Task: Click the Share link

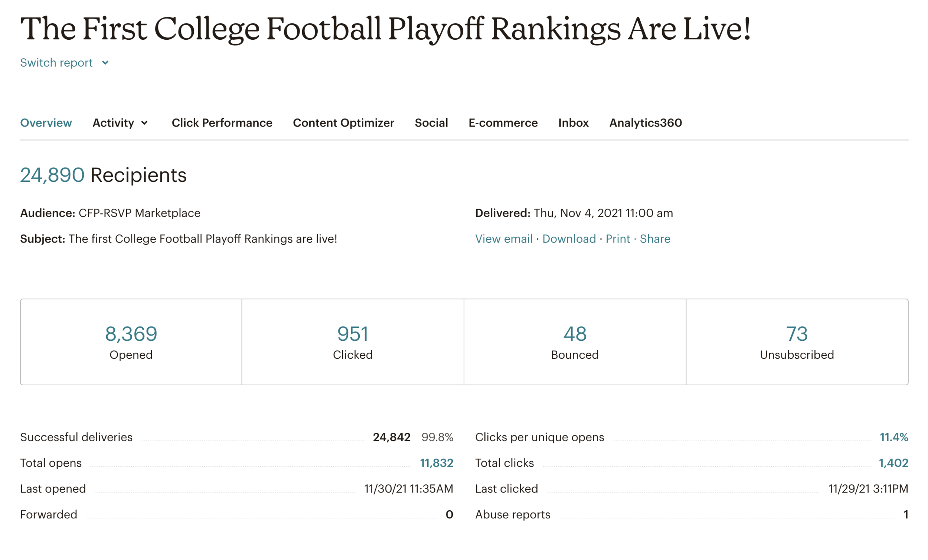Action: pyautogui.click(x=654, y=238)
